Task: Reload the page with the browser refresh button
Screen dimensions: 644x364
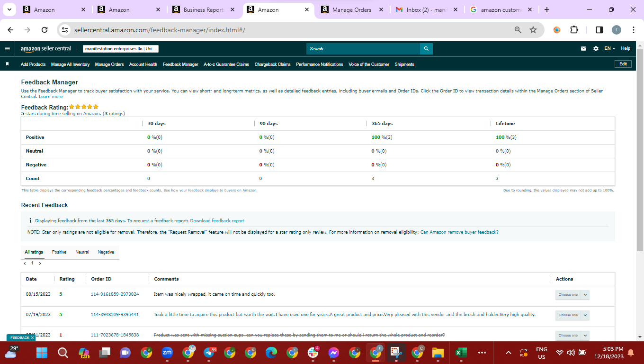Action: click(x=45, y=30)
